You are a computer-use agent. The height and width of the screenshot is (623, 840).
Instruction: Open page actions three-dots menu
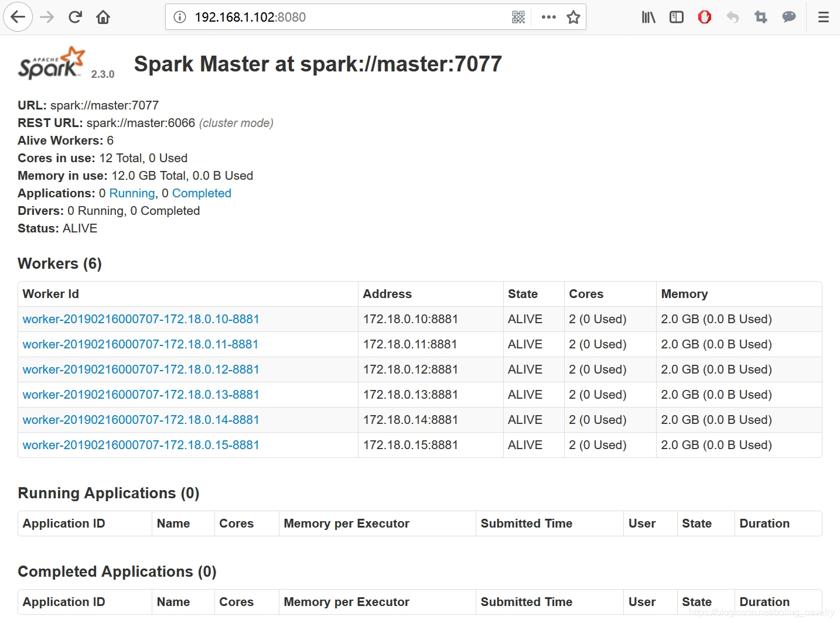click(549, 17)
